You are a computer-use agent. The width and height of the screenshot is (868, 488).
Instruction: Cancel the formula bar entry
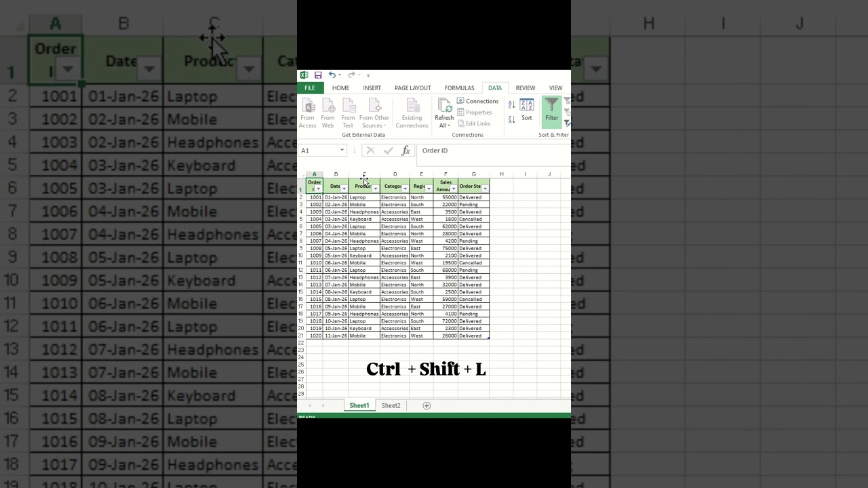[370, 150]
